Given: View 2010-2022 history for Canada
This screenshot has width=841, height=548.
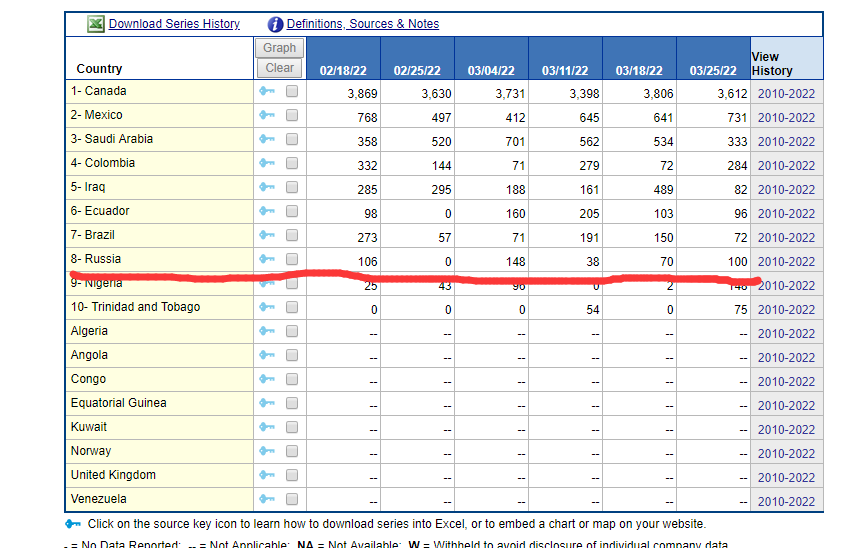Looking at the screenshot, I should tap(786, 94).
